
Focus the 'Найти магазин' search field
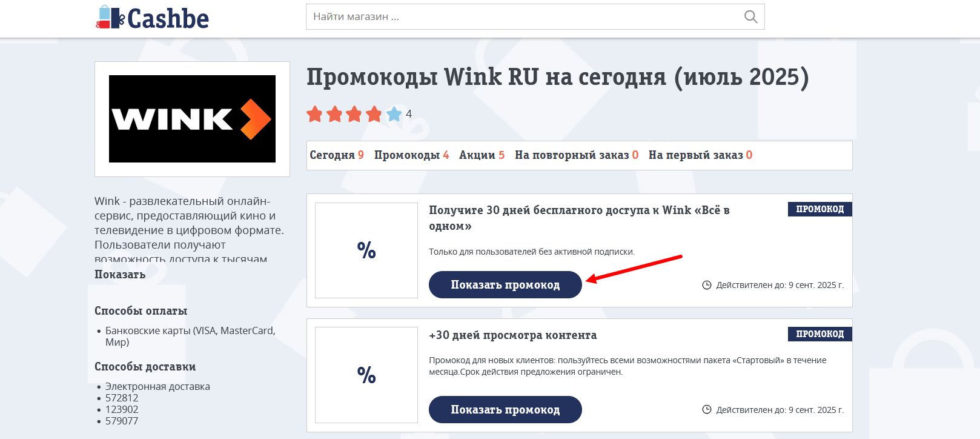(x=535, y=17)
